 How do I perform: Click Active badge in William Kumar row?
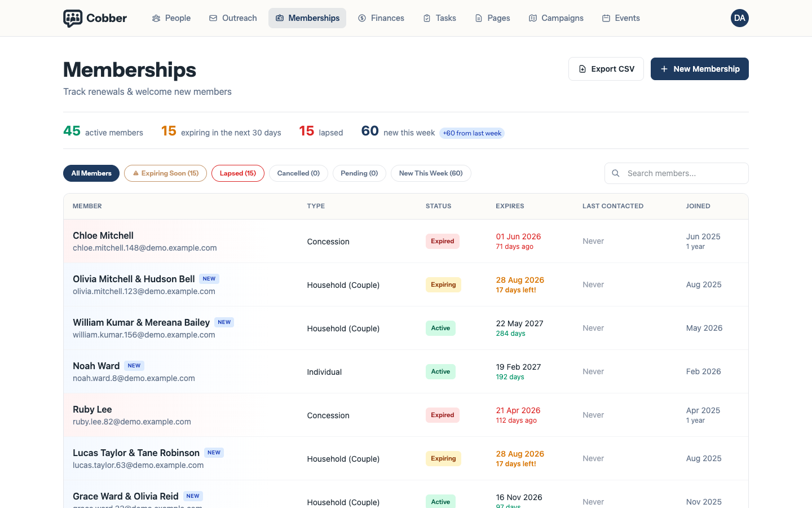(x=440, y=328)
